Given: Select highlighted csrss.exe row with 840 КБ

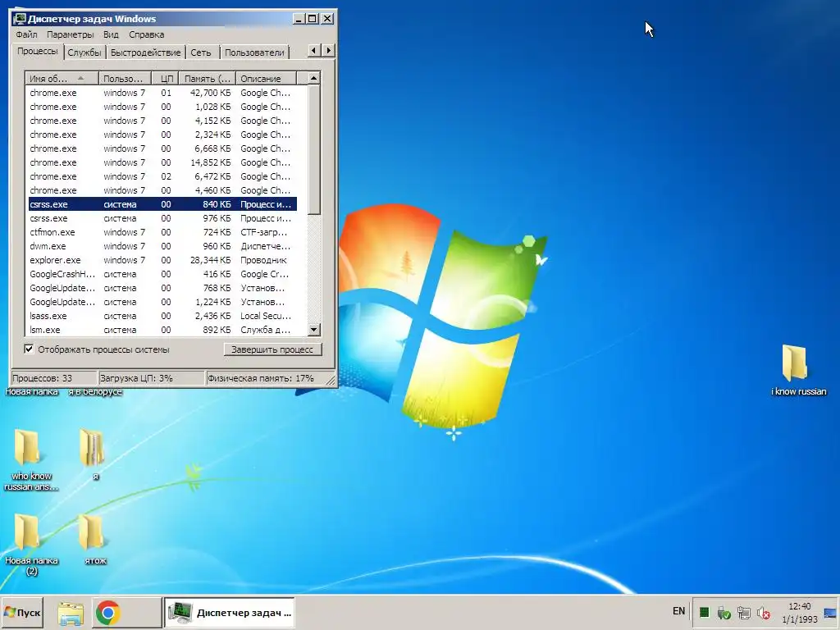Looking at the screenshot, I should tap(162, 204).
